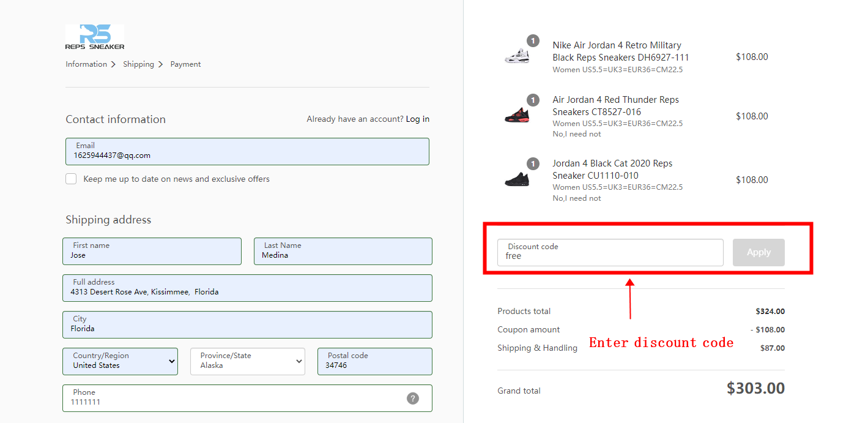Click the Military Black $108.00 price

click(752, 57)
